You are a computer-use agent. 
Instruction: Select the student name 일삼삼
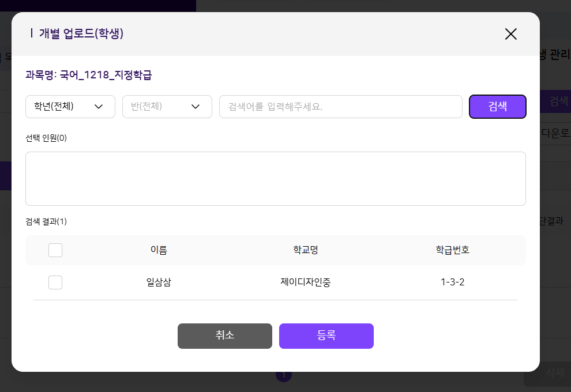(x=159, y=282)
